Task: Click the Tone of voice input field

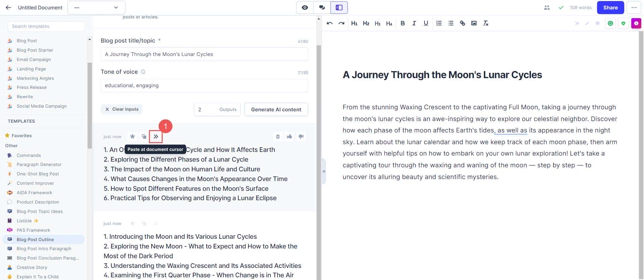Action: pos(204,86)
